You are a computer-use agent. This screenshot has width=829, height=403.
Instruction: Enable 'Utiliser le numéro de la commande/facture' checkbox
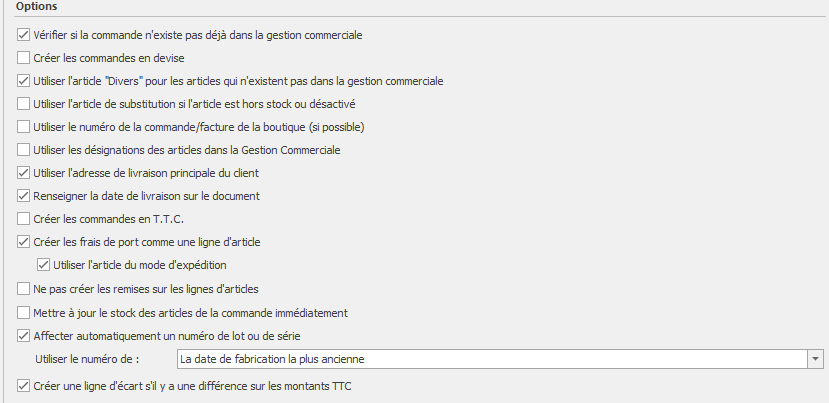pos(24,127)
